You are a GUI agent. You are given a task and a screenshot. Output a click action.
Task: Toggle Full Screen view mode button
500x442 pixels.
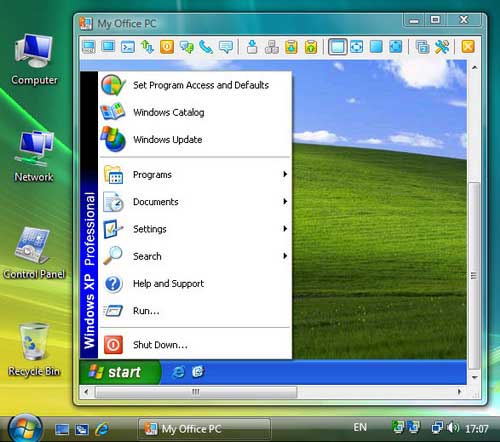pyautogui.click(x=376, y=47)
